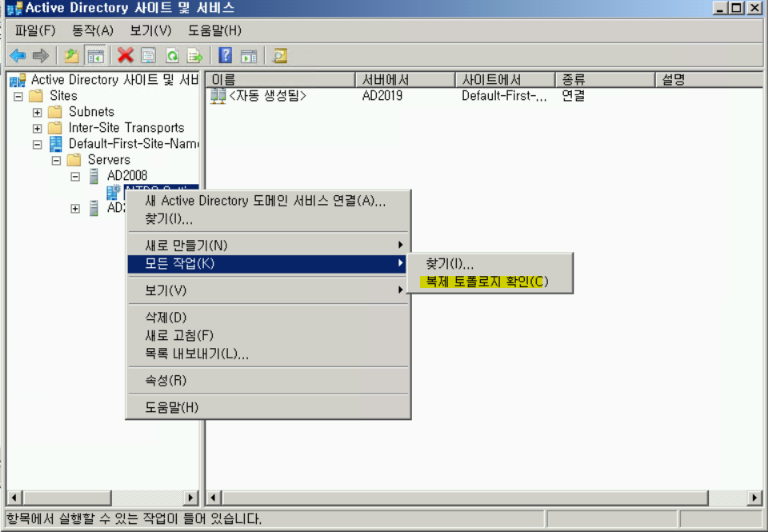Sort by the 이름 column header
Viewport: 768px width, 532px height.
[x=281, y=79]
